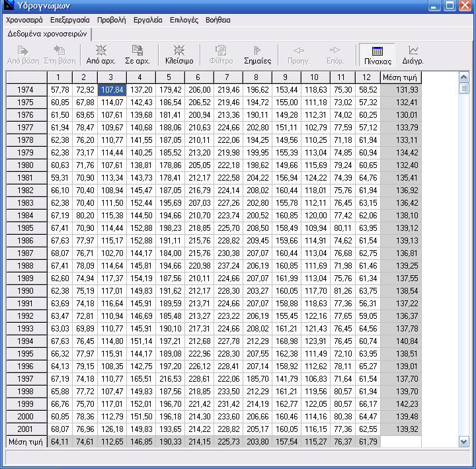This screenshot has height=469, width=476.
Task: Select column header '12'
Action: click(x=368, y=77)
